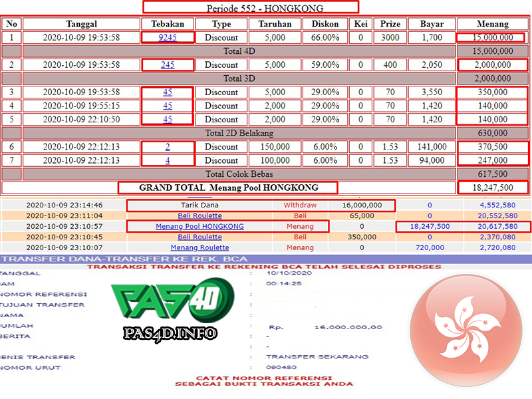The width and height of the screenshot is (532, 399).
Task: Click the 45 link in row No 3
Action: [168, 92]
